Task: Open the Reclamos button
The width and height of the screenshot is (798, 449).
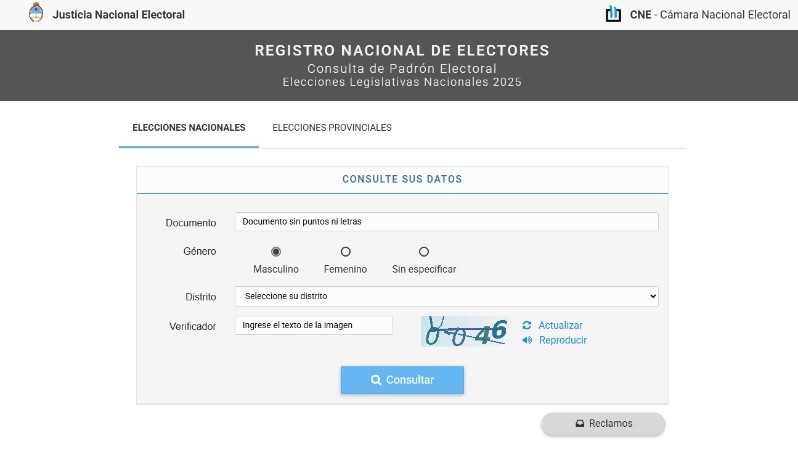Action: coord(603,423)
